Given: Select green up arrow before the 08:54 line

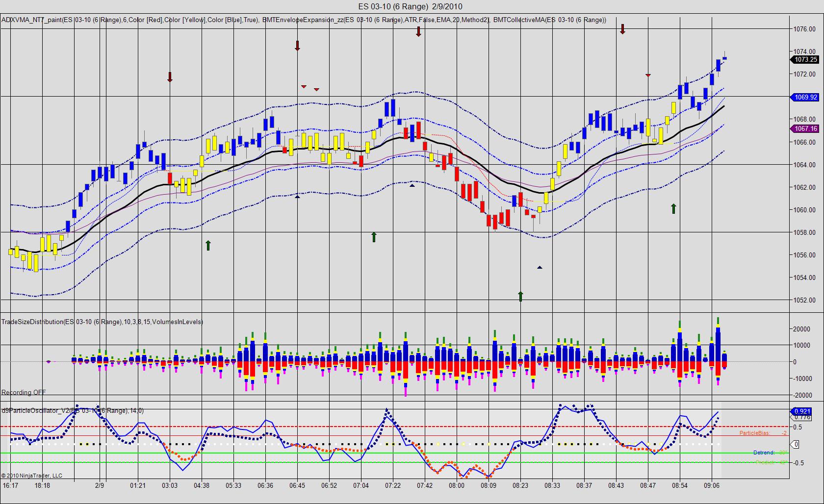Looking at the screenshot, I should (x=673, y=208).
